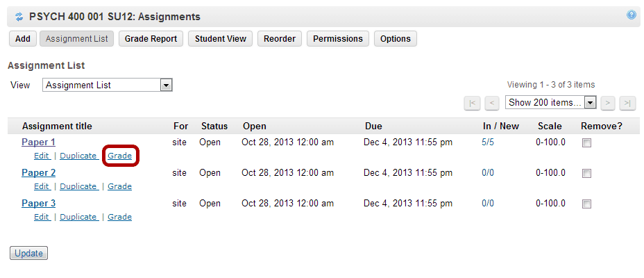Click Duplicate link under Paper 2
This screenshot has width=644, height=278.
[79, 186]
